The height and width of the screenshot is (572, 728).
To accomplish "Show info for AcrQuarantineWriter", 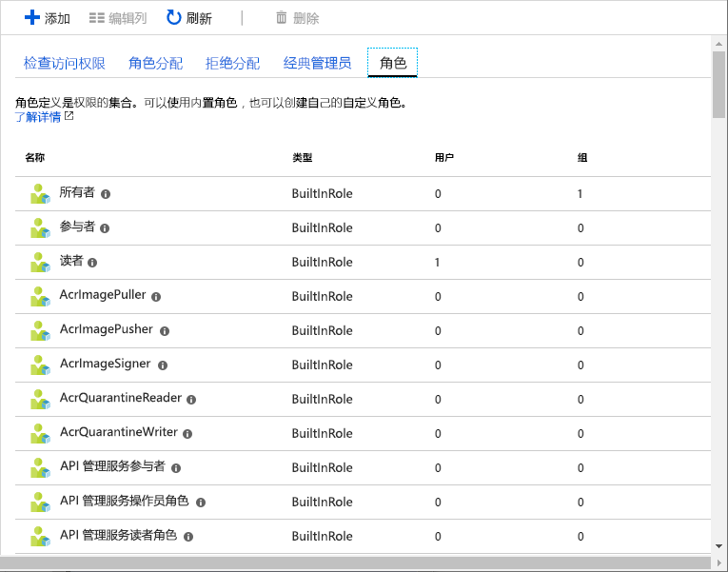I will (187, 434).
